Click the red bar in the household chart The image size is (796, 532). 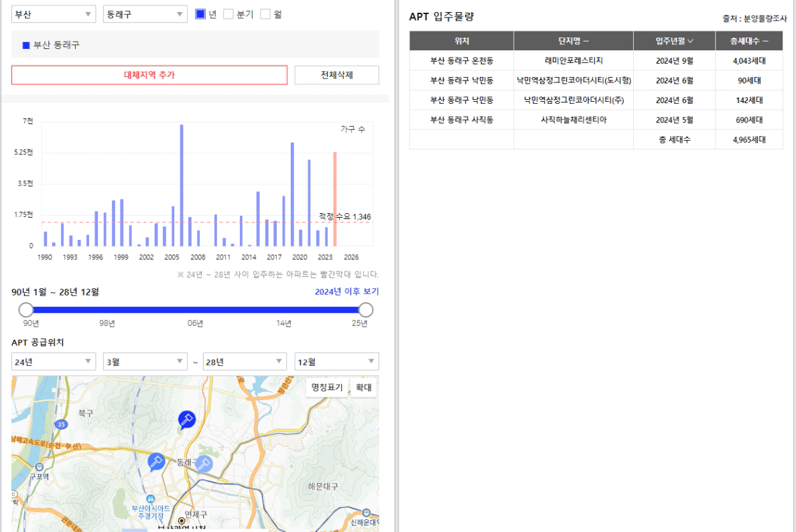coord(334,199)
